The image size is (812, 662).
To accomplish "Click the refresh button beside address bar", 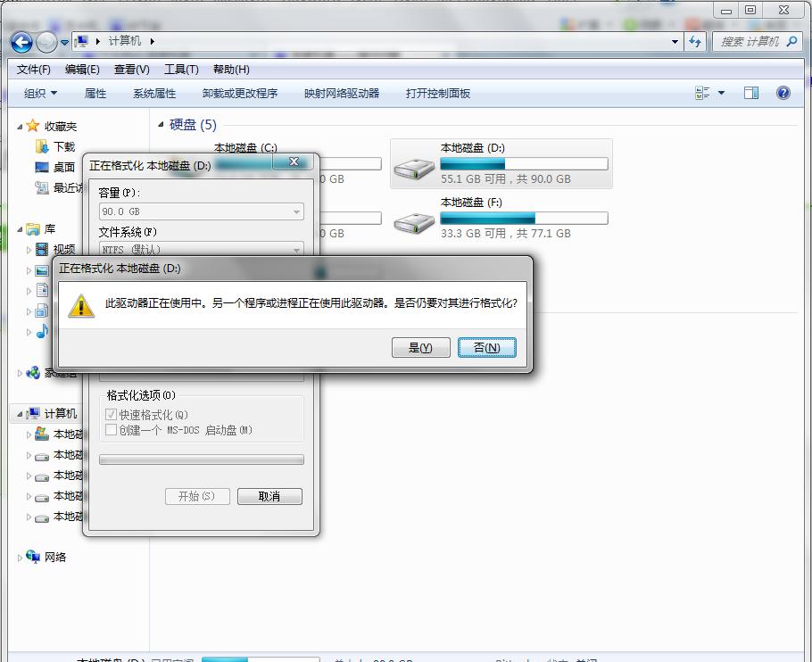I will 695,41.
